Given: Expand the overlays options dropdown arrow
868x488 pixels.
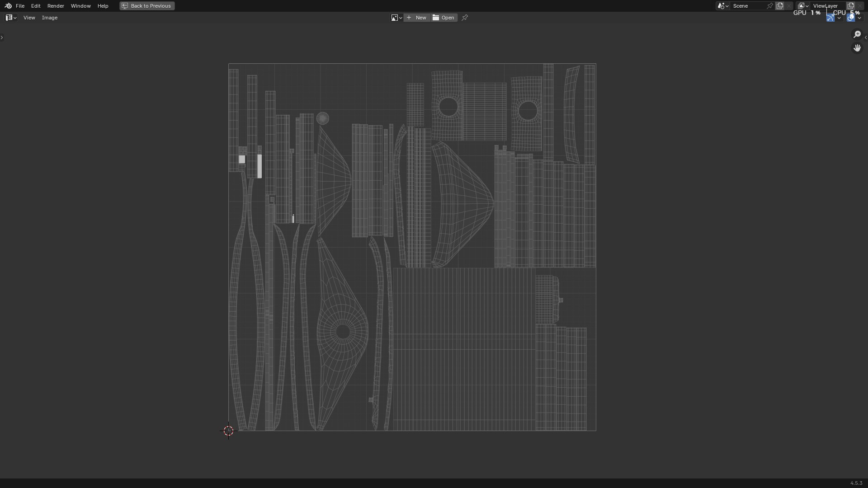Looking at the screenshot, I should click(859, 18).
